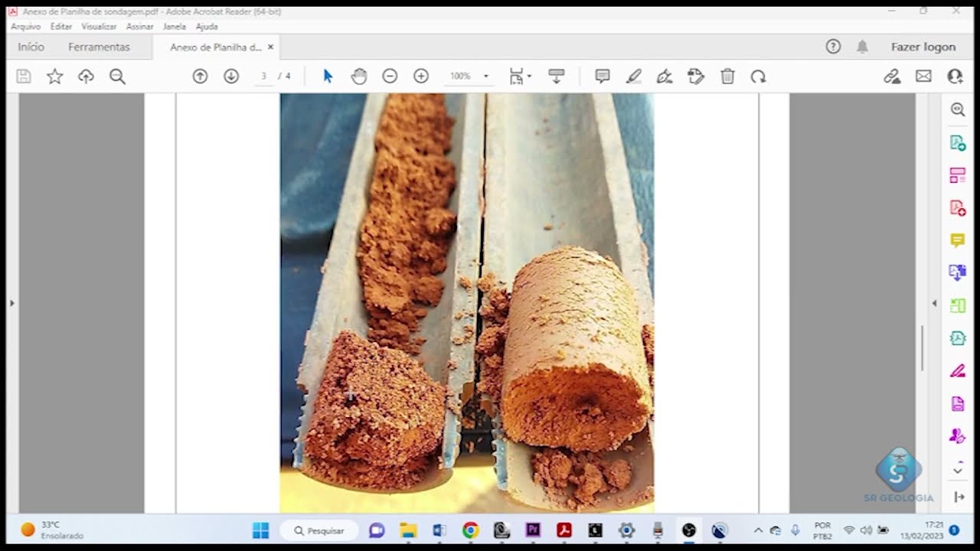The height and width of the screenshot is (551, 980).
Task: Click the Fazer logon button
Action: coord(923,47)
